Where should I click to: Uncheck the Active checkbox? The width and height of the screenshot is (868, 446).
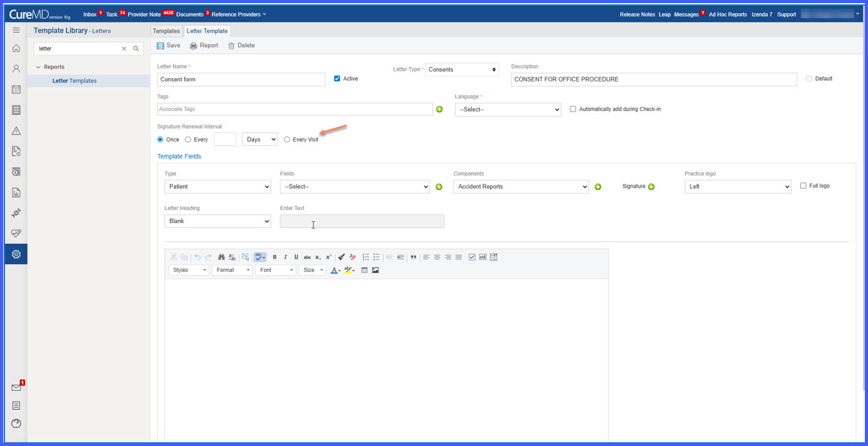coord(337,78)
